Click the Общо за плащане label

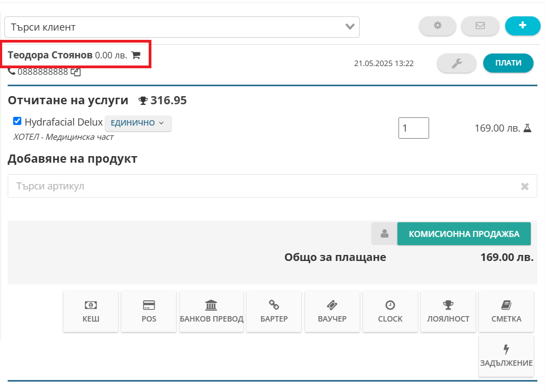pos(335,257)
